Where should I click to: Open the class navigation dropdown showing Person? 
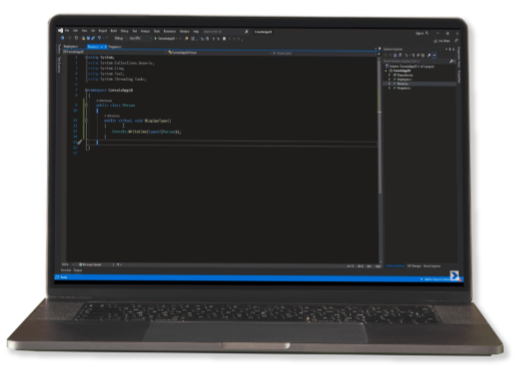point(219,53)
